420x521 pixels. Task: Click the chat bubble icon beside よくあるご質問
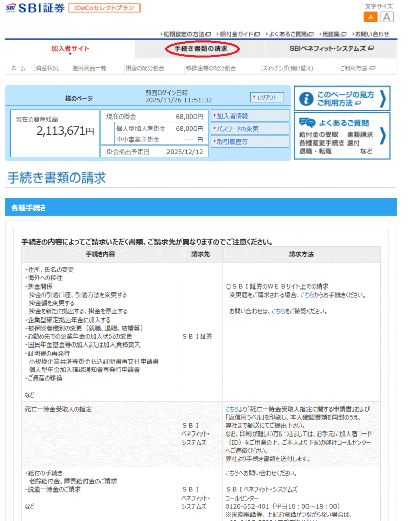pyautogui.click(x=307, y=123)
